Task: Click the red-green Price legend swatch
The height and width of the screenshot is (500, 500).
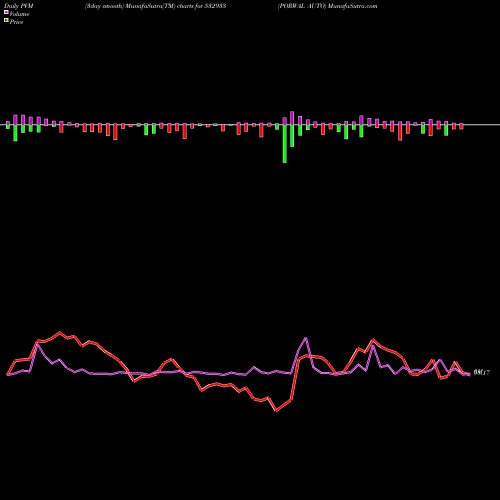Action: click(x=6, y=21)
